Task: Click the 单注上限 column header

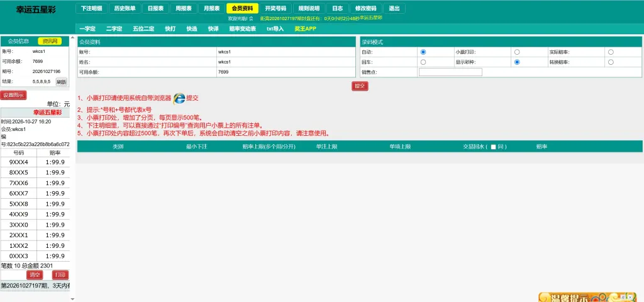Action: point(327,147)
